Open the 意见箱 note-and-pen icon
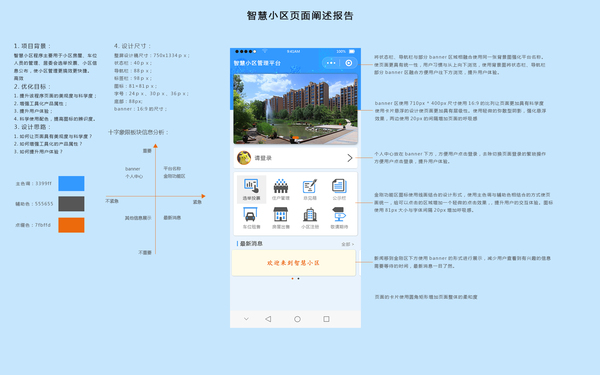The width and height of the screenshot is (600, 375). click(x=310, y=186)
